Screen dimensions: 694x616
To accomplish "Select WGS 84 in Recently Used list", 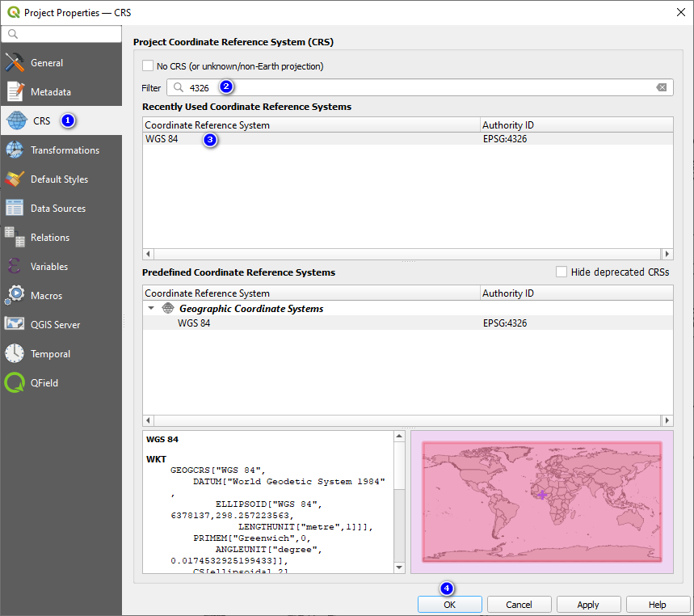I will pos(162,138).
